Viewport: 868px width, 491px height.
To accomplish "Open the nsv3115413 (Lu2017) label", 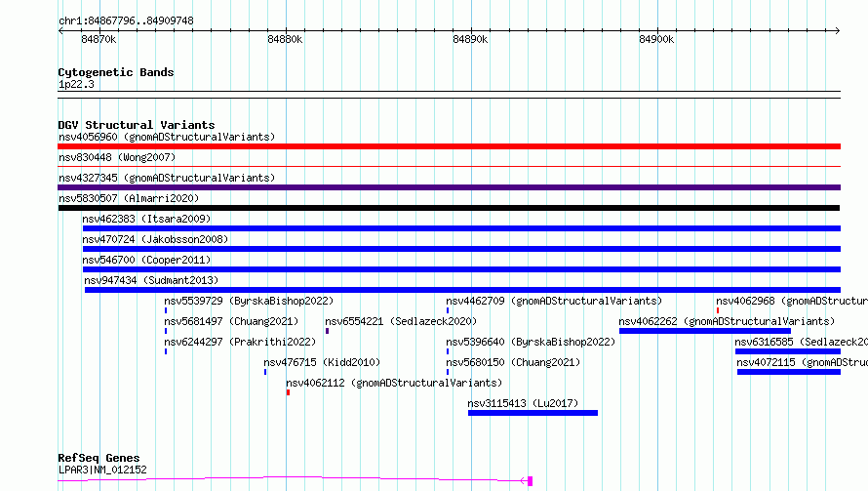I will coord(523,403).
